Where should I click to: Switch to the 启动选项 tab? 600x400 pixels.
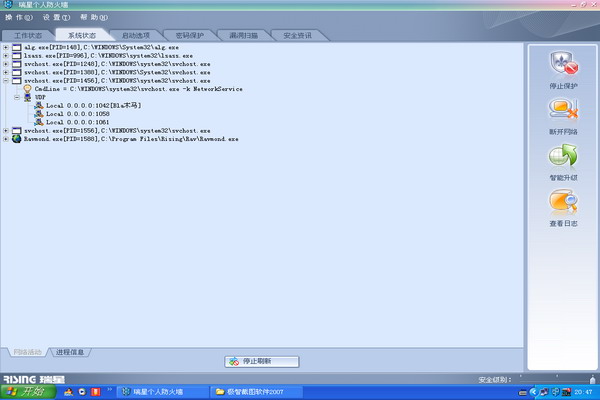136,36
